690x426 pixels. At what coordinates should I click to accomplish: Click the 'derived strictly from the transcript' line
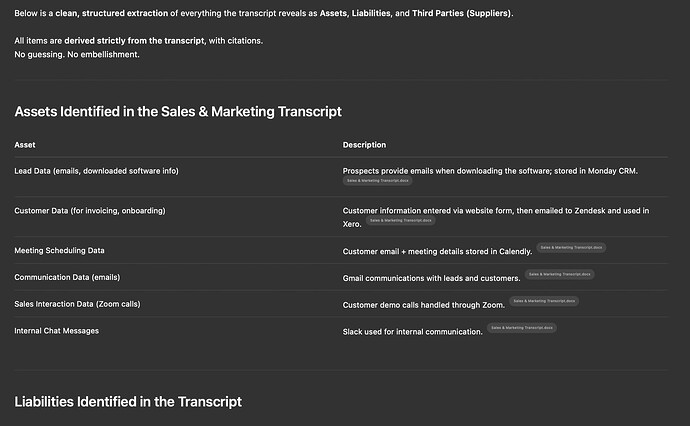(x=139, y=40)
